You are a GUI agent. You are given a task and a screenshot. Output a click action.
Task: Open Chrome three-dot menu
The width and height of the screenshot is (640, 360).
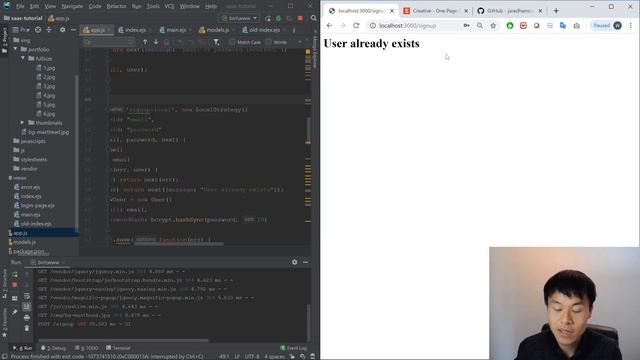[x=631, y=25]
